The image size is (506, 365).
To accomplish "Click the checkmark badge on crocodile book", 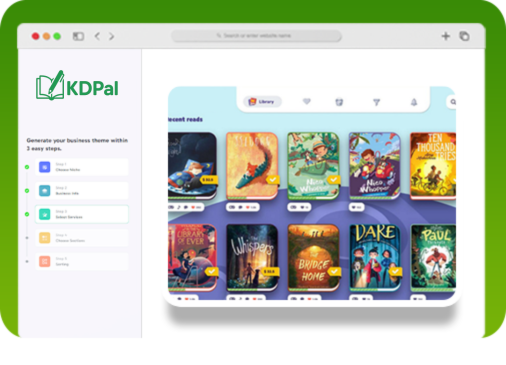I will coord(273,180).
